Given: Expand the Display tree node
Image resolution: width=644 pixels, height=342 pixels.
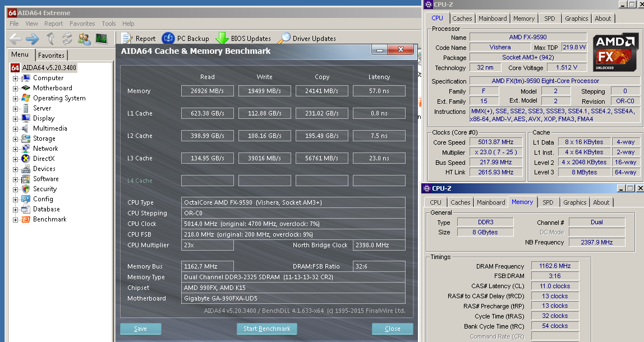Looking at the screenshot, I should (15, 119).
